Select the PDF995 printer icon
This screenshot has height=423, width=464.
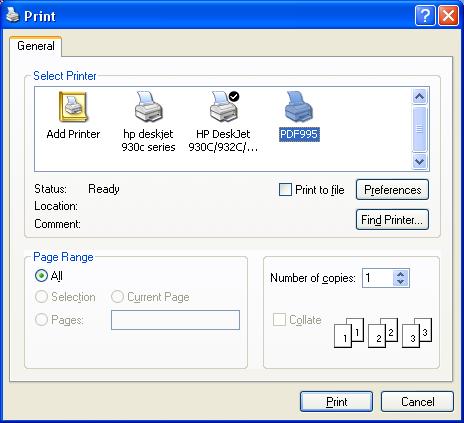click(x=299, y=107)
